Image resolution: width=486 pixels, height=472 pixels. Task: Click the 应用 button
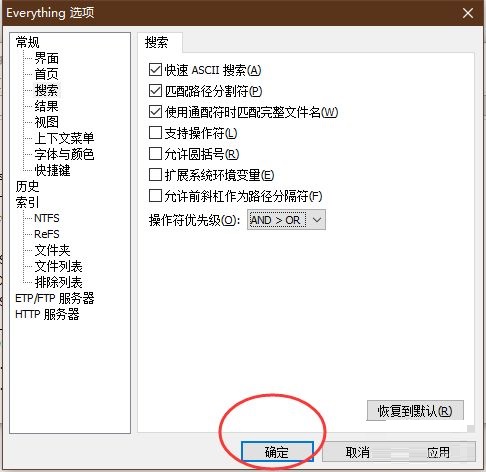click(438, 452)
